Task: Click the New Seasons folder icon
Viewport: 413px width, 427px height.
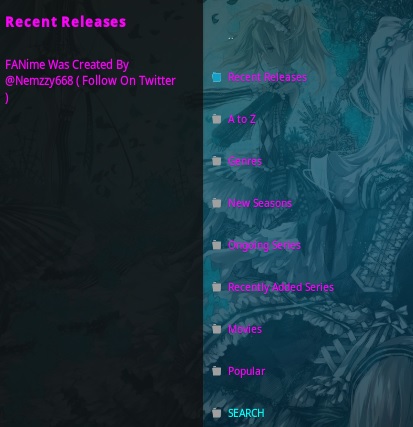Action: click(x=217, y=203)
